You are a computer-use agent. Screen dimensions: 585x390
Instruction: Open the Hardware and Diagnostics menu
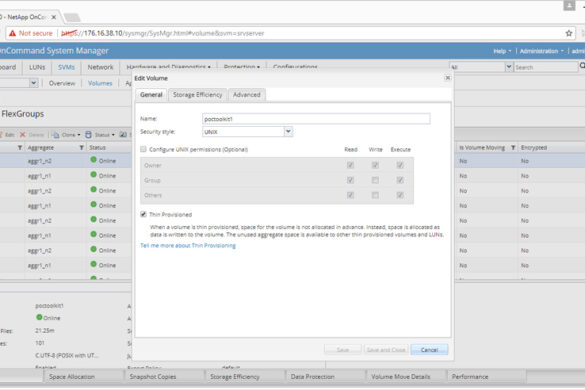click(x=168, y=67)
